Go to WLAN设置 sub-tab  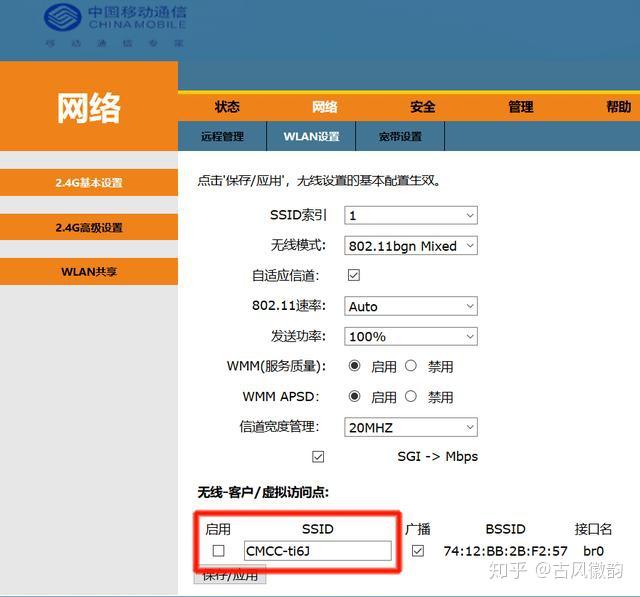coord(311,136)
